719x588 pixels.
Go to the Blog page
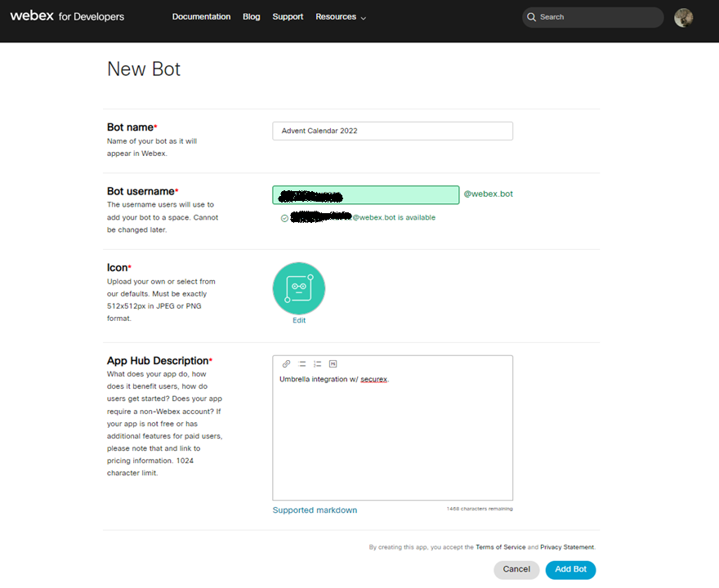[252, 16]
